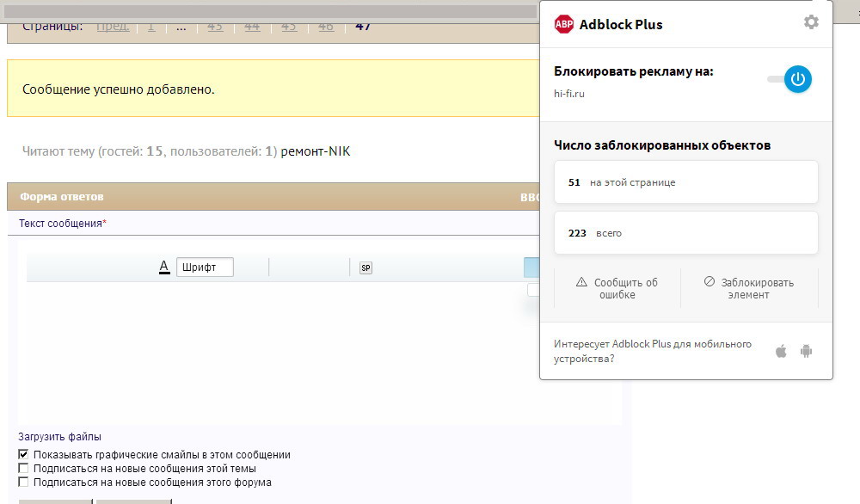The image size is (860, 504).
Task: Open page 44 in pagination
Action: click(252, 26)
